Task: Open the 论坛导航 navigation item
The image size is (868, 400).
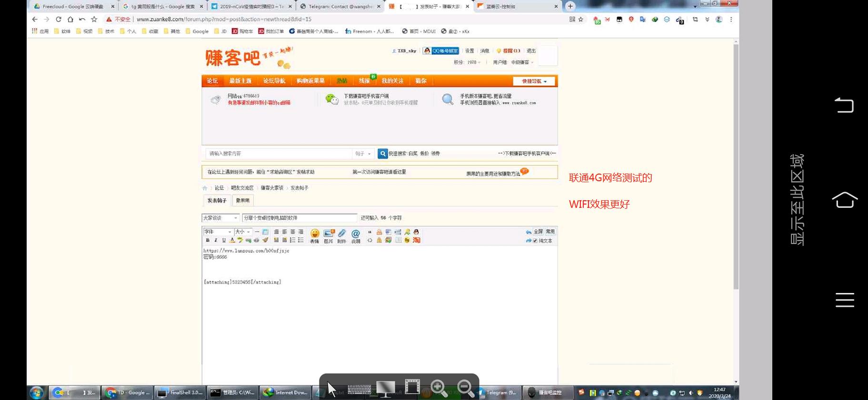Action: [274, 81]
